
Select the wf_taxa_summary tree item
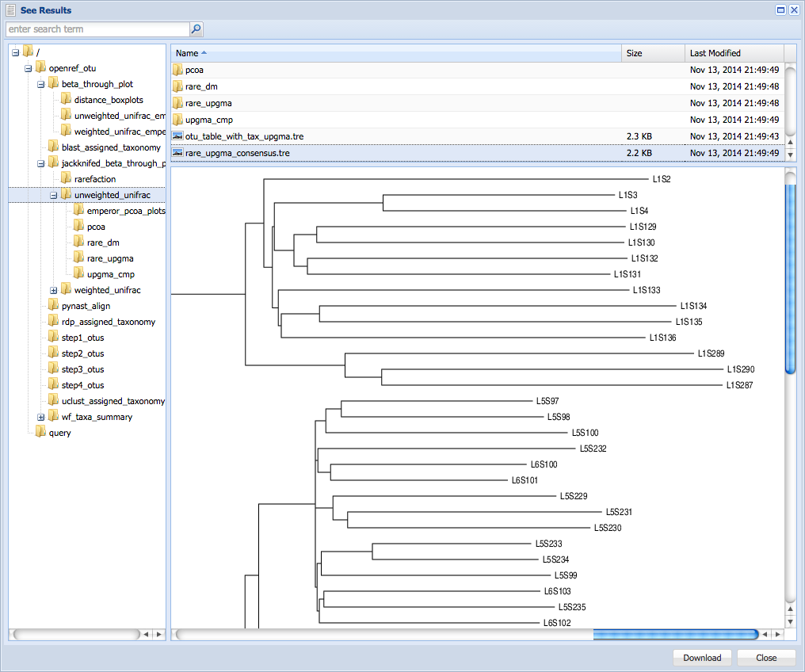97,417
